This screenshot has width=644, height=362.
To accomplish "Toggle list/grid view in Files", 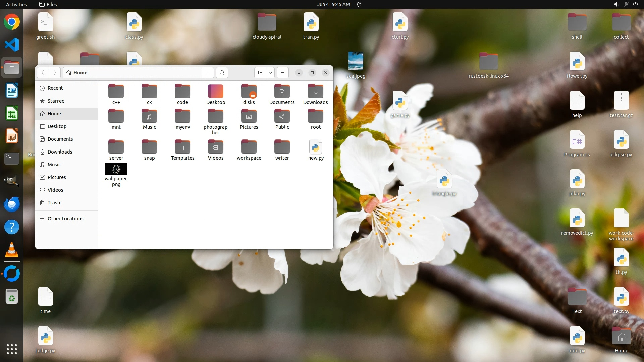I will tap(260, 73).
